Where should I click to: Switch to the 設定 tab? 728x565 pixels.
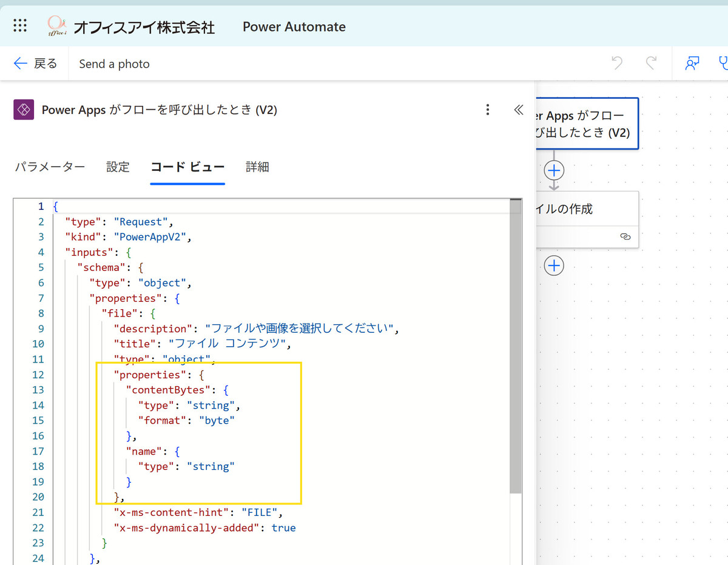[118, 167]
